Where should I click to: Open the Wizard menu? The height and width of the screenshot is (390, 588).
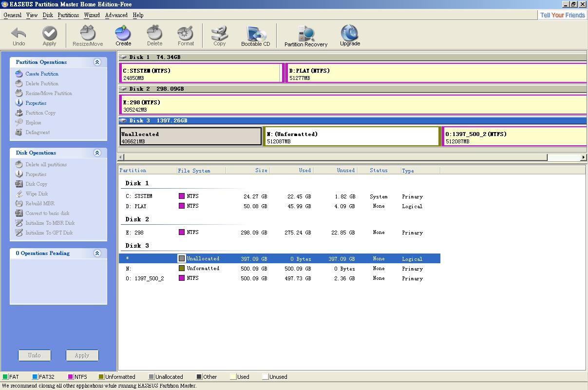coord(92,15)
